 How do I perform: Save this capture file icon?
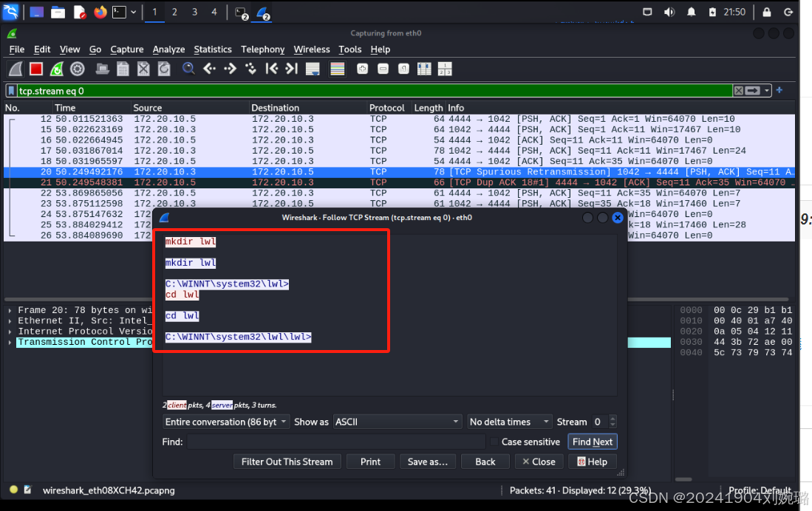coord(123,69)
